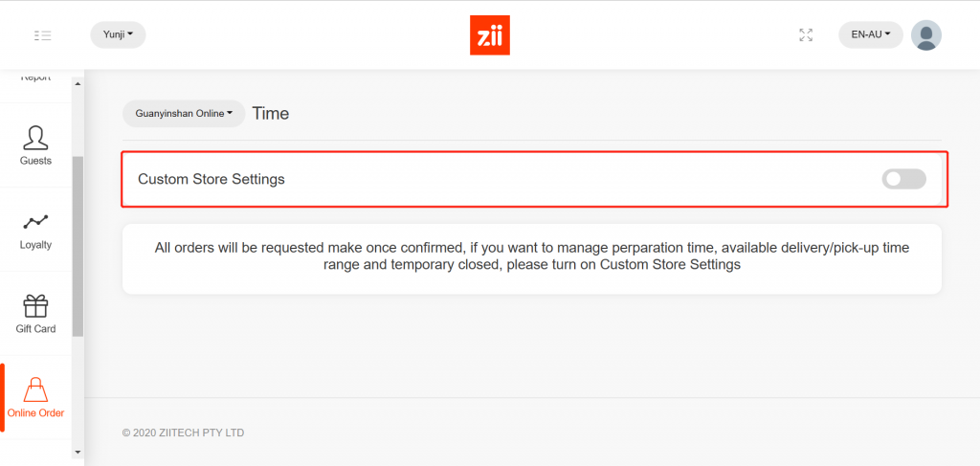Click the Zii logo
This screenshot has width=980, height=466.
[x=489, y=35]
